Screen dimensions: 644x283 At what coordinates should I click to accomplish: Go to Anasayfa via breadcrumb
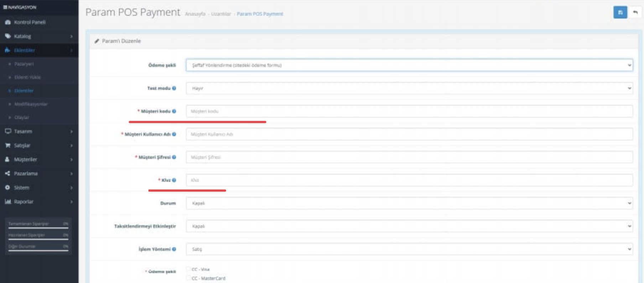[x=195, y=14]
